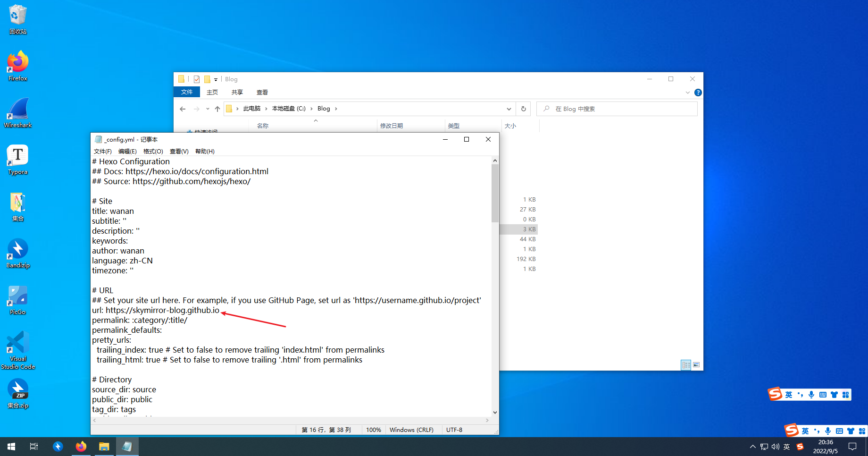The width and height of the screenshot is (868, 456).
Task: Open the recent locations dropdown in Explorer
Action: pos(208,109)
